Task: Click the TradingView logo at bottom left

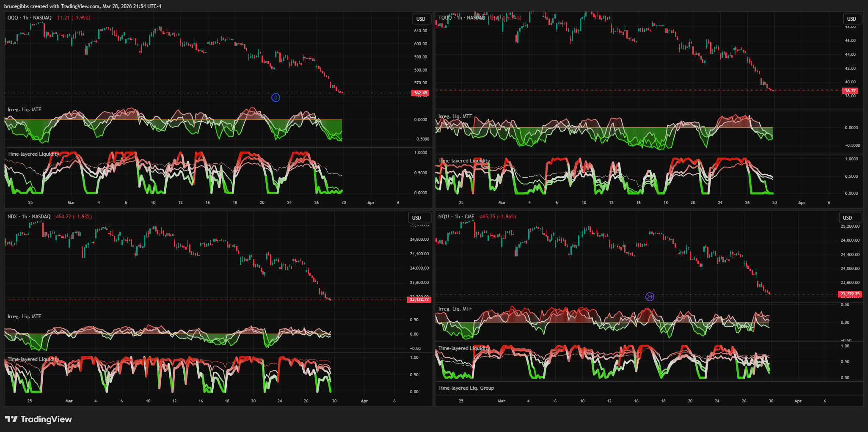Action: point(38,419)
